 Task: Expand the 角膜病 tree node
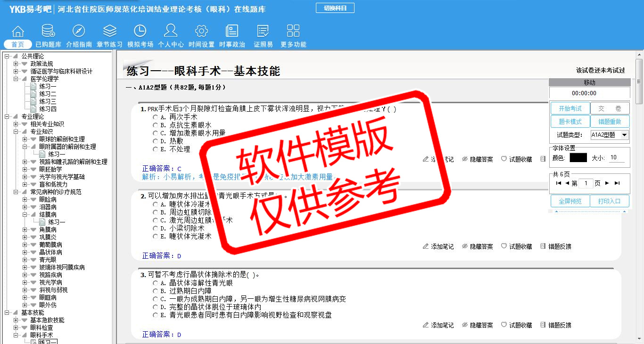25,229
